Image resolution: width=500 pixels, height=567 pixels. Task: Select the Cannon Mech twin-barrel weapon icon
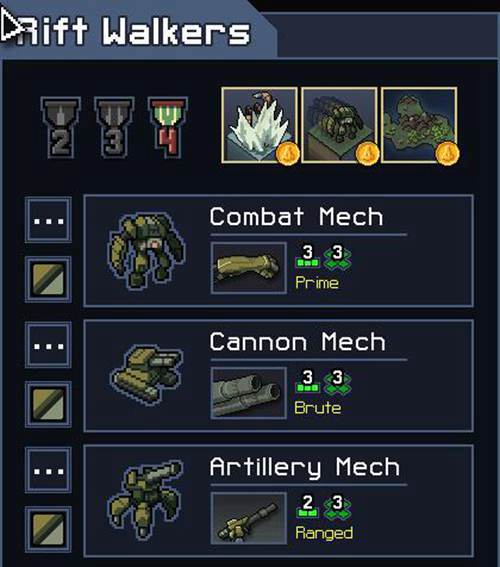(x=249, y=393)
